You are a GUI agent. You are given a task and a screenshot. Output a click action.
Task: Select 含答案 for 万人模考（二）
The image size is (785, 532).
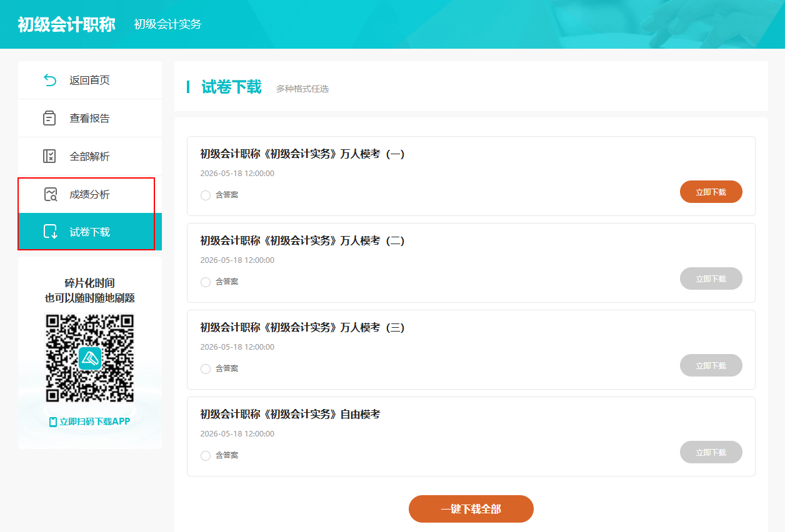click(x=206, y=282)
